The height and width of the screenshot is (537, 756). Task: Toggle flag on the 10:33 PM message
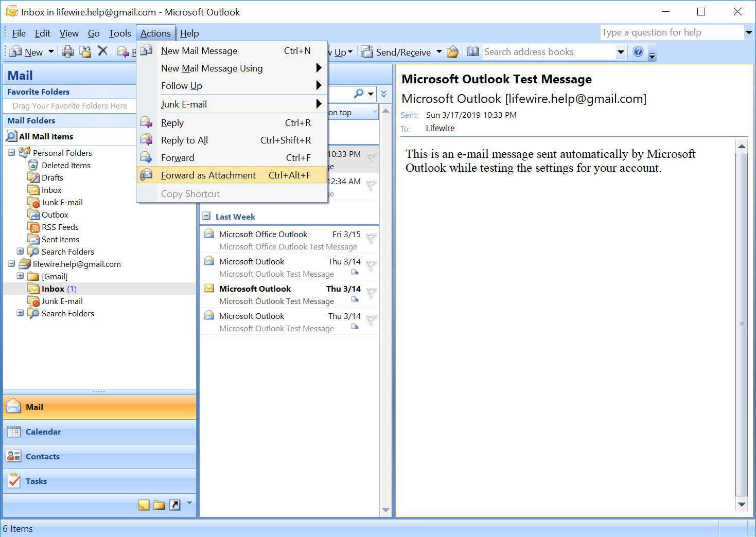tap(371, 158)
